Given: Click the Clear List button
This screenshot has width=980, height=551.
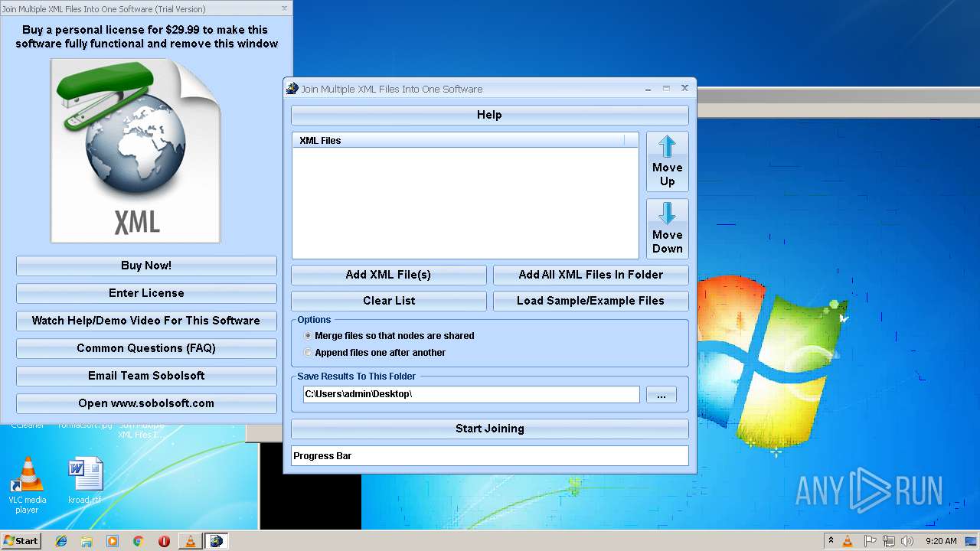Looking at the screenshot, I should pos(388,301).
